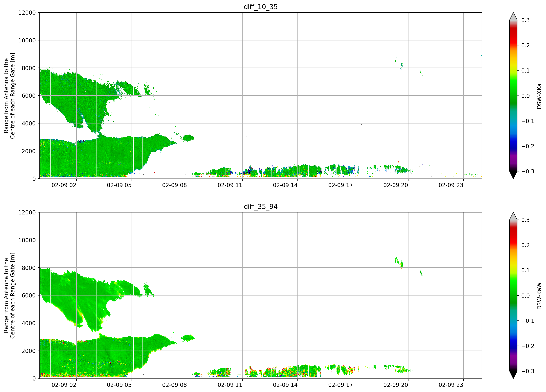The width and height of the screenshot is (546, 392).
Task: Click the 02-09 23 x-tick of diff_35_94 plot
Action: pyautogui.click(x=451, y=385)
